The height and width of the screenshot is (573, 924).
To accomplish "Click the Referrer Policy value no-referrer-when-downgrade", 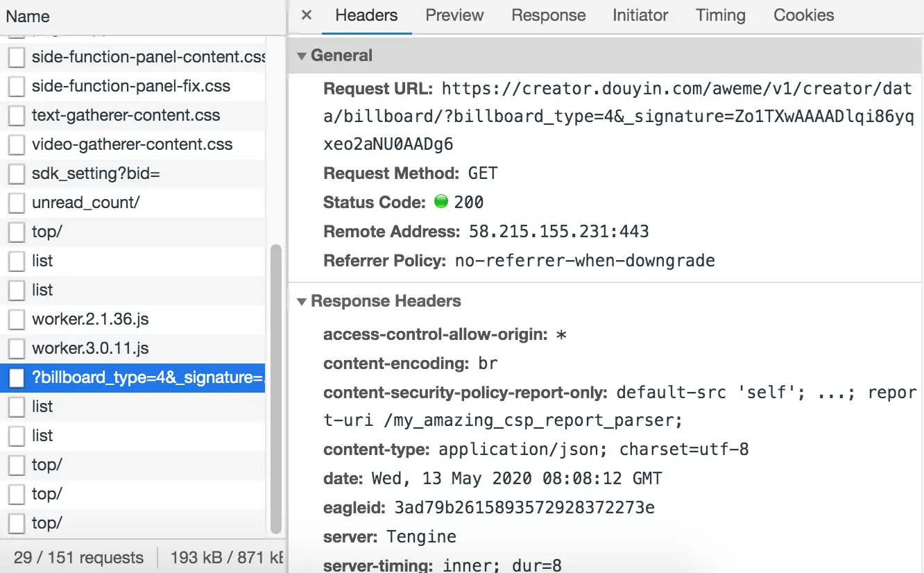I will coord(585,261).
